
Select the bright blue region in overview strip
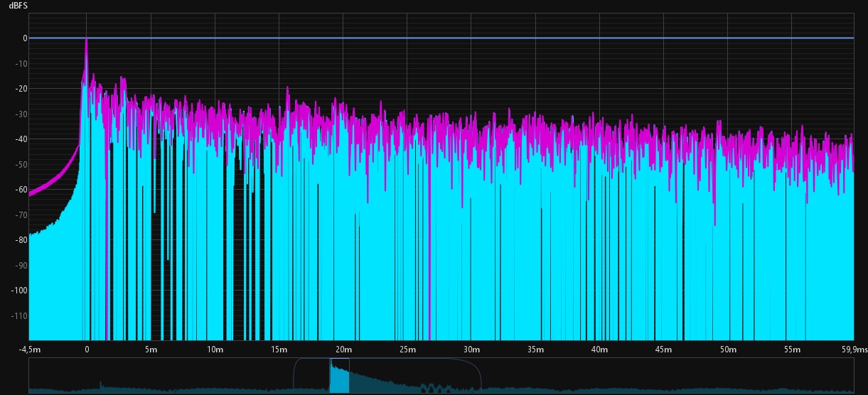tap(339, 380)
